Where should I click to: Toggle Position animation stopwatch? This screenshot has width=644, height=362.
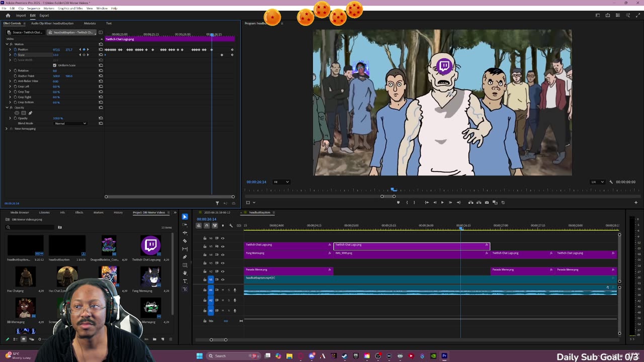15,49
